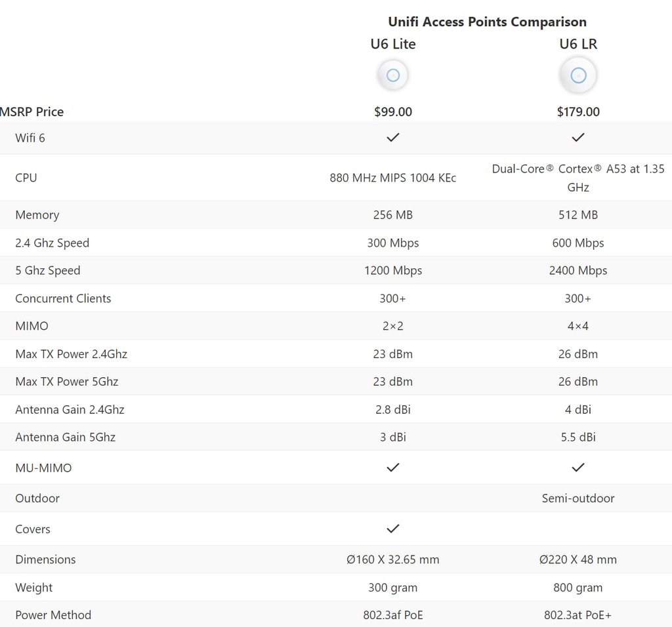Click the U6 LR access point image
Image resolution: width=672 pixels, height=627 pixels.
[x=578, y=75]
